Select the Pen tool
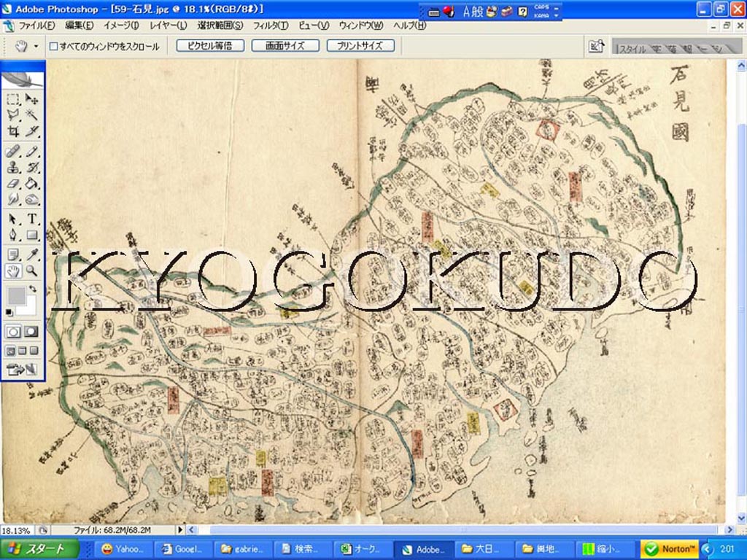Image resolution: width=747 pixels, height=560 pixels. coord(13,236)
